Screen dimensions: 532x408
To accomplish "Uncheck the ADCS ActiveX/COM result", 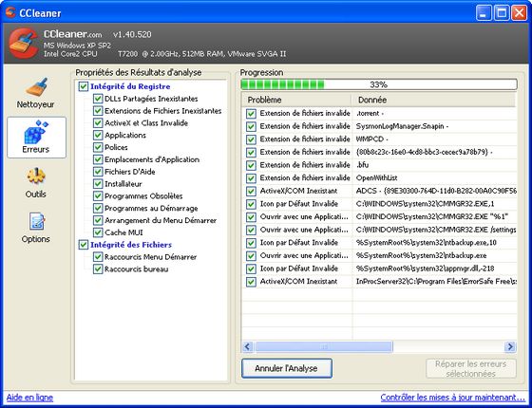I will point(251,191).
